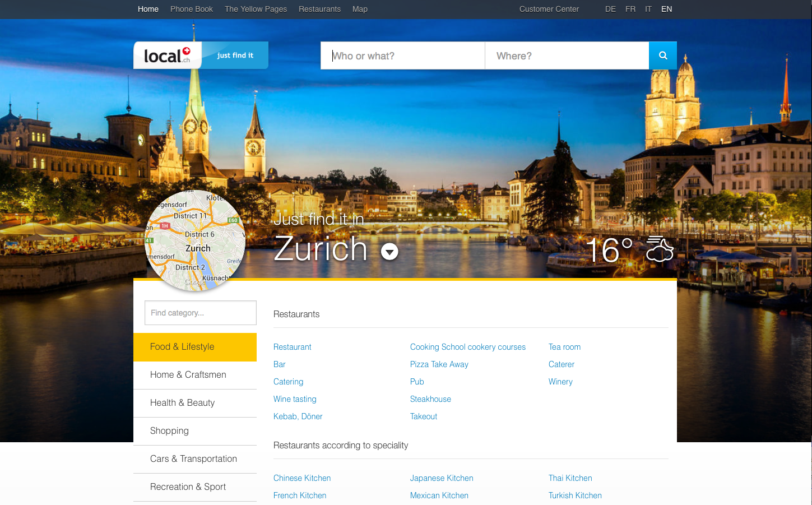
Task: Click the local.ch logo
Action: coord(167,55)
